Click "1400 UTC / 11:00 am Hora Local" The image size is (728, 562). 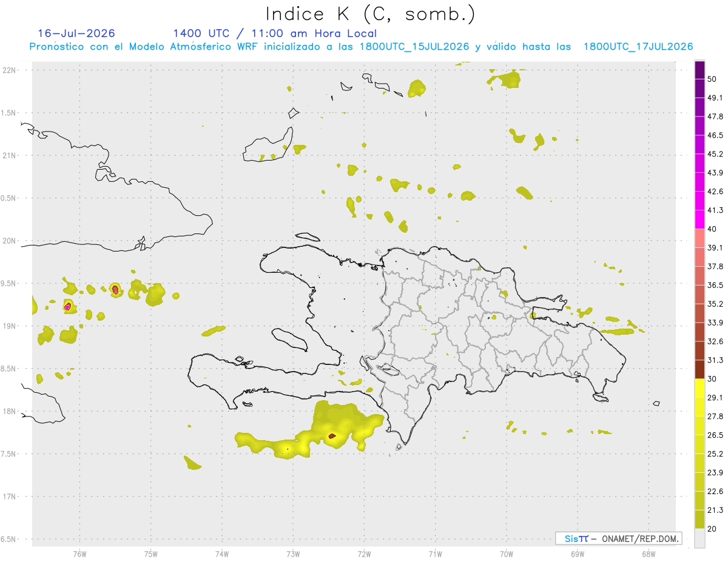point(275,33)
